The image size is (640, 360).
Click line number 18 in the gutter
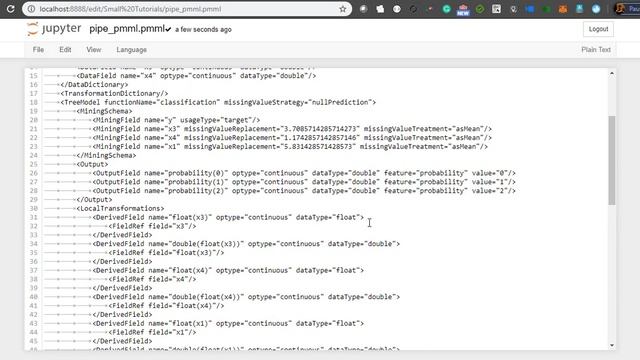[33, 102]
